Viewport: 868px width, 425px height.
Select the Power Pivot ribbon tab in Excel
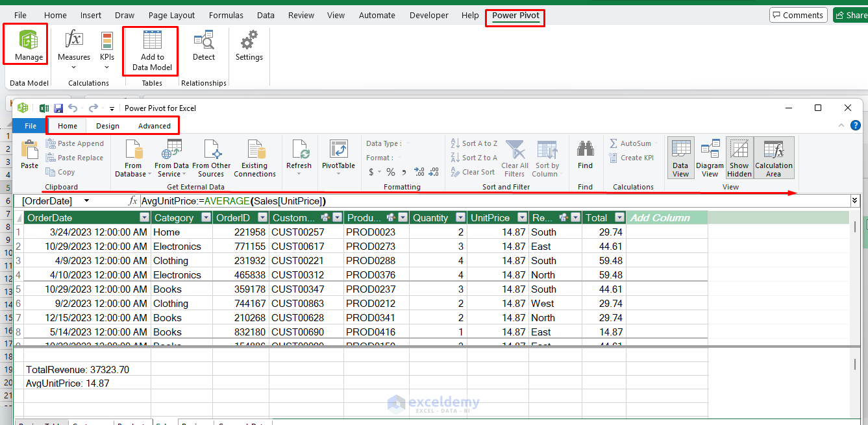click(515, 15)
